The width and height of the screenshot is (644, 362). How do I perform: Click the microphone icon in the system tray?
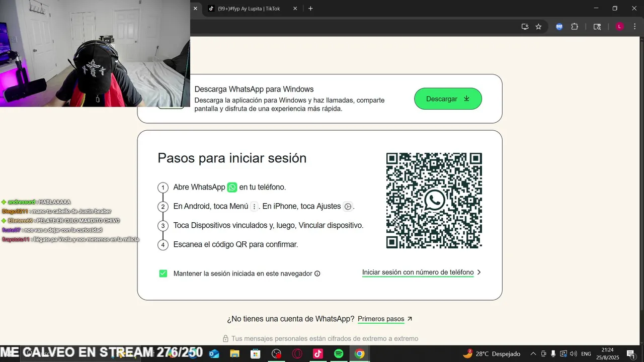(x=553, y=354)
